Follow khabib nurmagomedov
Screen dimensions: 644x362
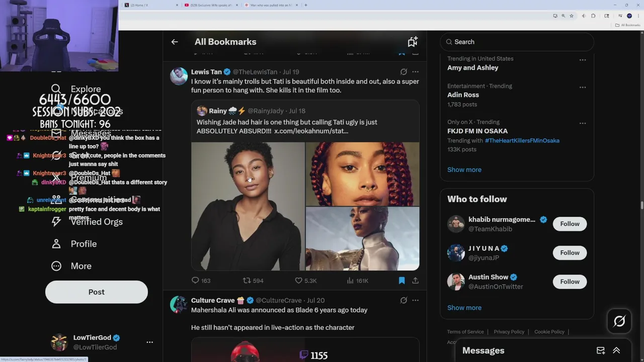570,224
